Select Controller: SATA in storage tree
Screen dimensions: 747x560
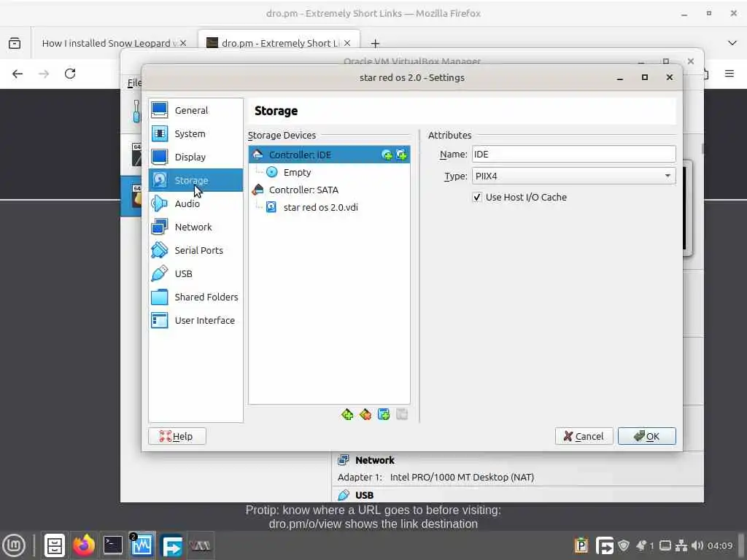329,190
